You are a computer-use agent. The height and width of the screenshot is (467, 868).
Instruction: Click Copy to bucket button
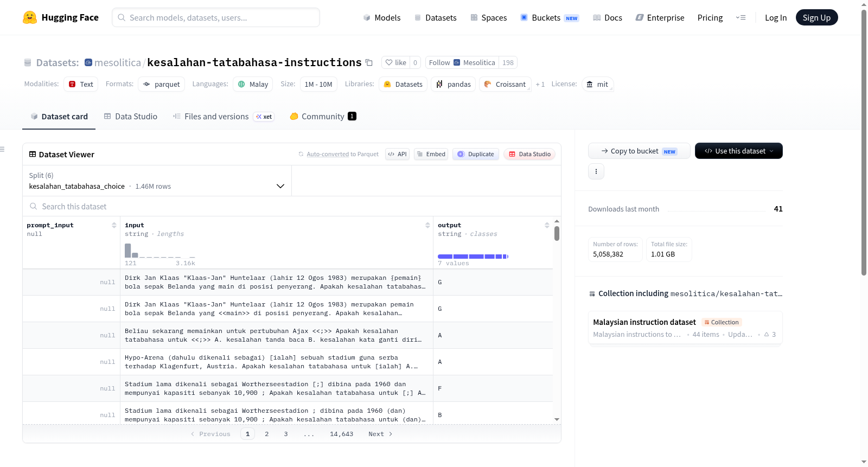639,151
